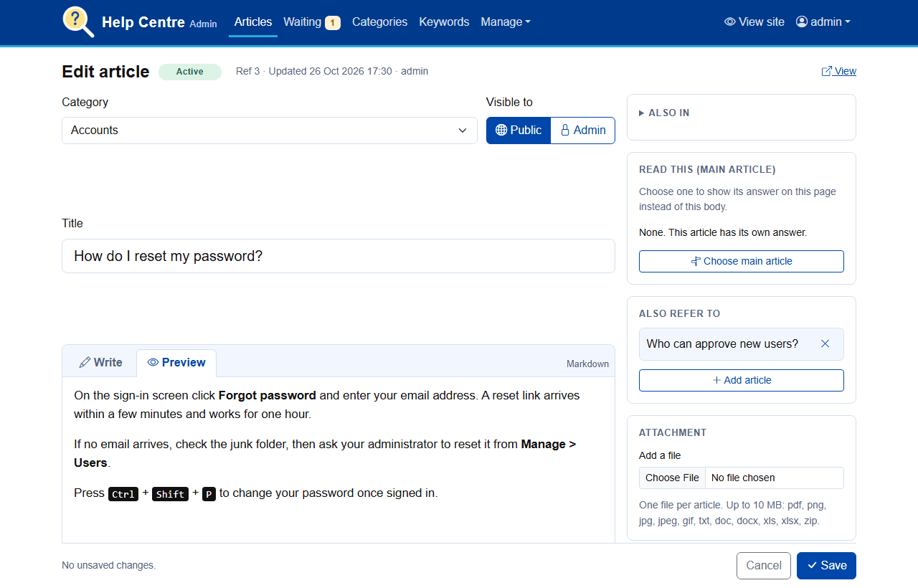Click Choose File for attachment
Screen dimensions: 918x588
click(x=672, y=478)
